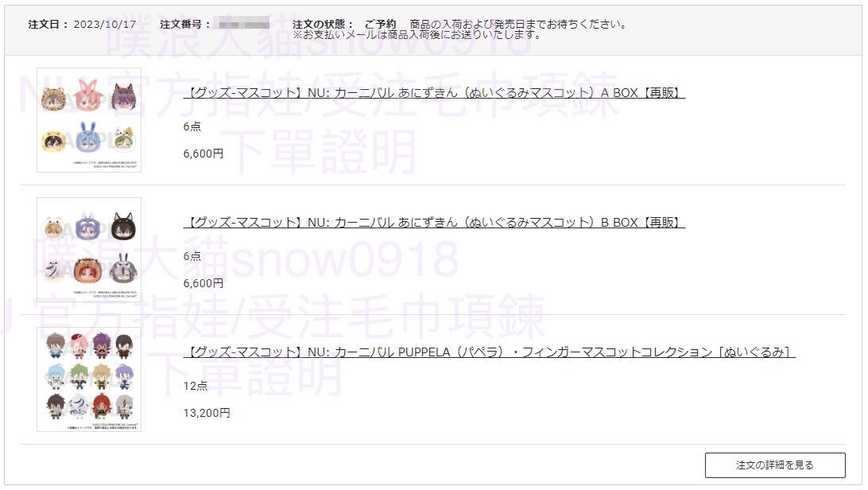Open the あにずきん B BOX product link
This screenshot has height=490, width=868.
[x=434, y=223]
